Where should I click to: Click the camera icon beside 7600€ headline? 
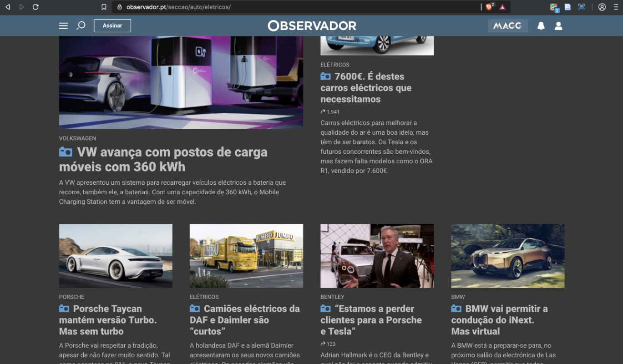[x=325, y=76]
